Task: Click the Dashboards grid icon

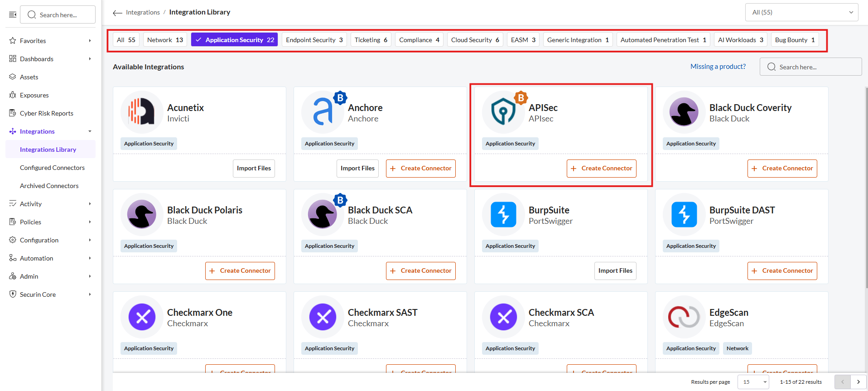Action: click(x=13, y=59)
